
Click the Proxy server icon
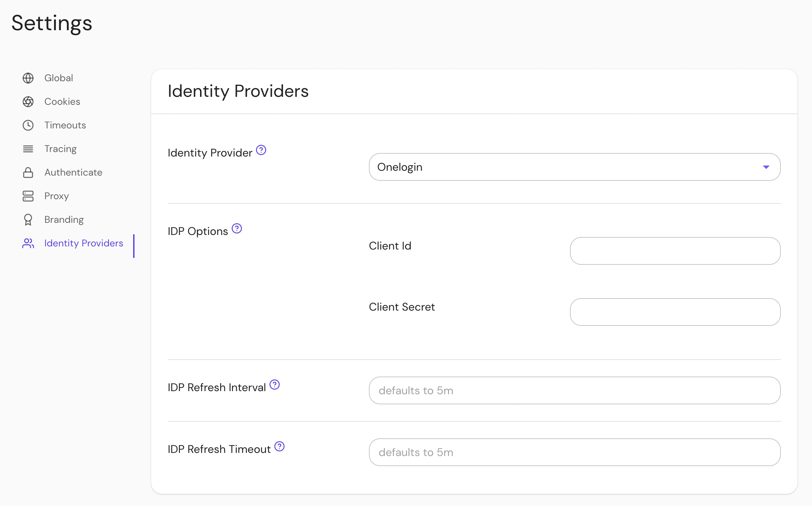click(x=28, y=196)
